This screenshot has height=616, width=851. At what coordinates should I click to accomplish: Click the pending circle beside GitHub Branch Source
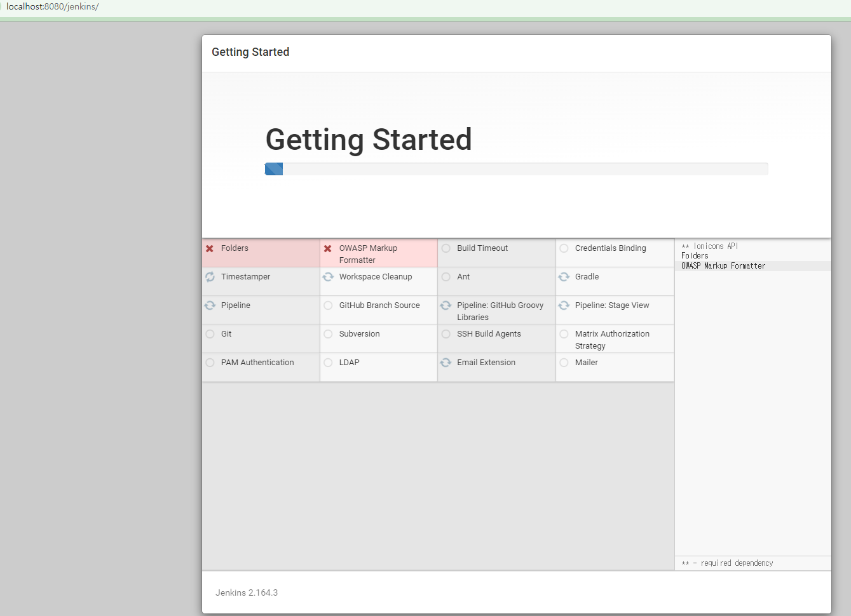328,305
